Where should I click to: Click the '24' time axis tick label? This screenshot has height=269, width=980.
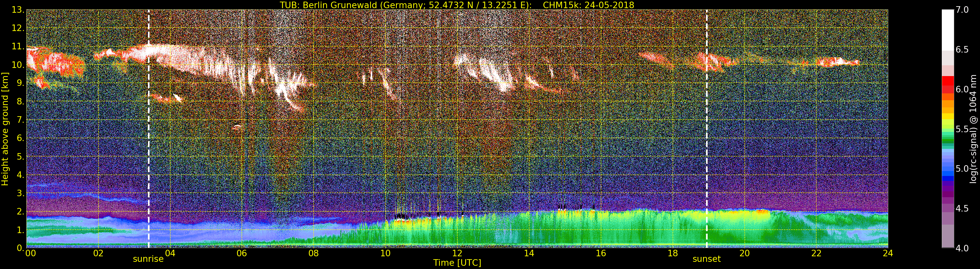tap(888, 253)
